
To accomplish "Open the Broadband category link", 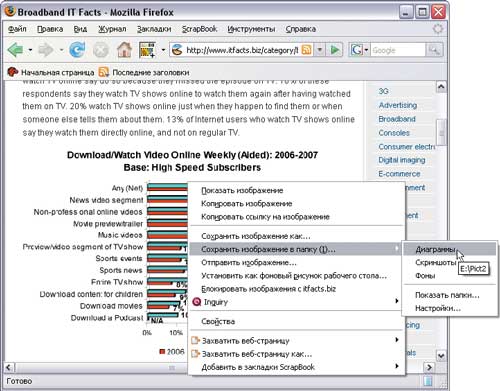I will [x=397, y=119].
